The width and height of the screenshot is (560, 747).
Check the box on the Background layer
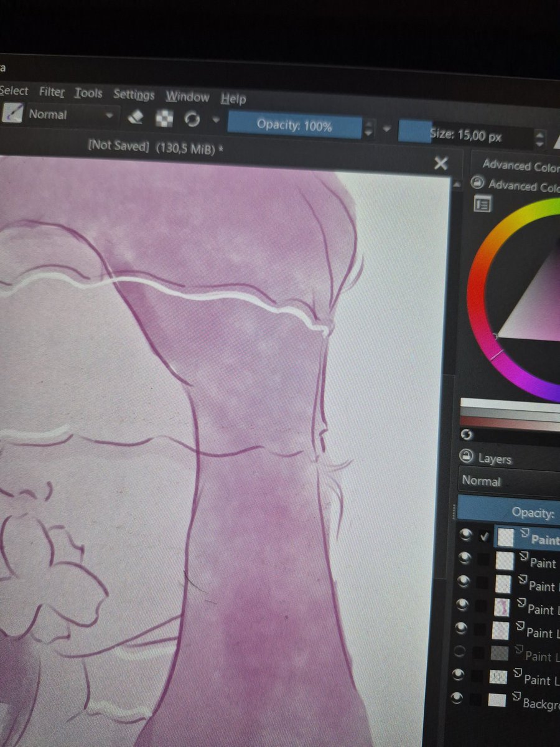(x=476, y=699)
